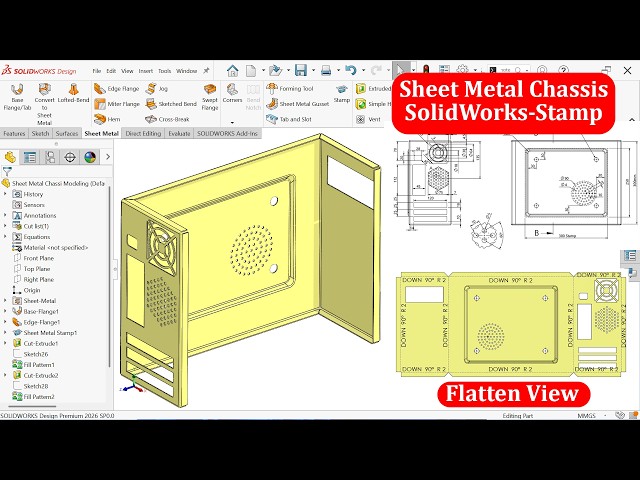The width and height of the screenshot is (640, 480).
Task: Expand the Cut list(1) node
Action: point(5,226)
